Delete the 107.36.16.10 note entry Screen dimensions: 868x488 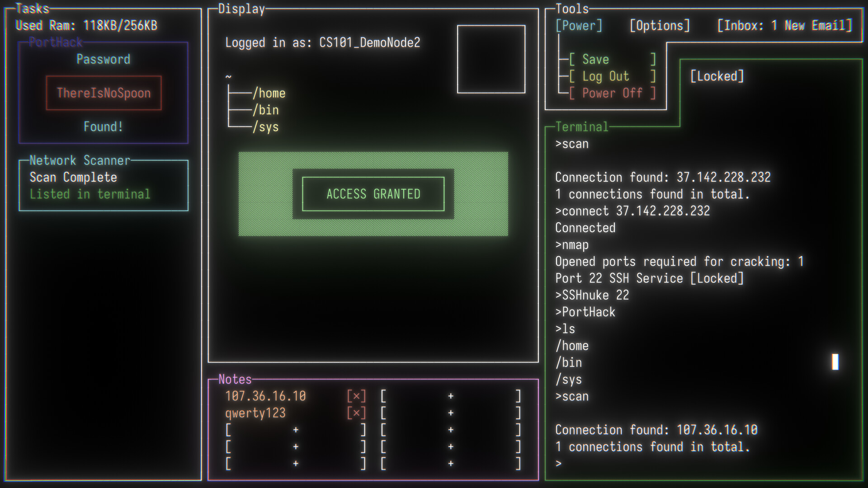(357, 395)
